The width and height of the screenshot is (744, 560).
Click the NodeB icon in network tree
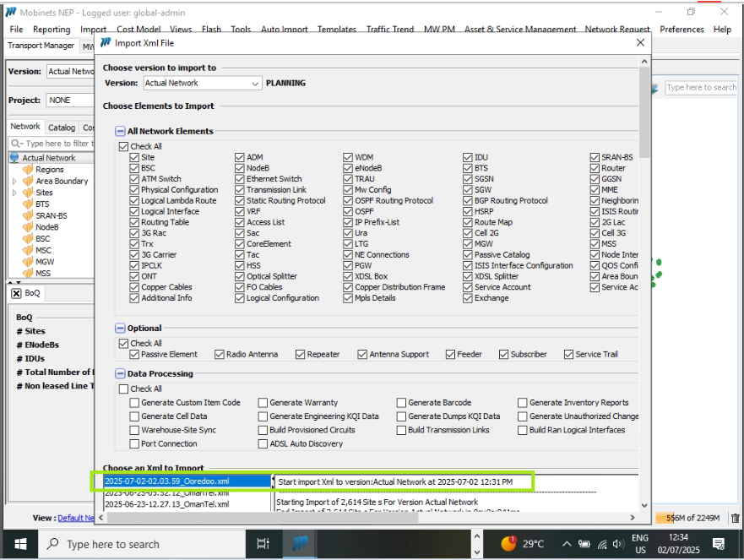28,227
